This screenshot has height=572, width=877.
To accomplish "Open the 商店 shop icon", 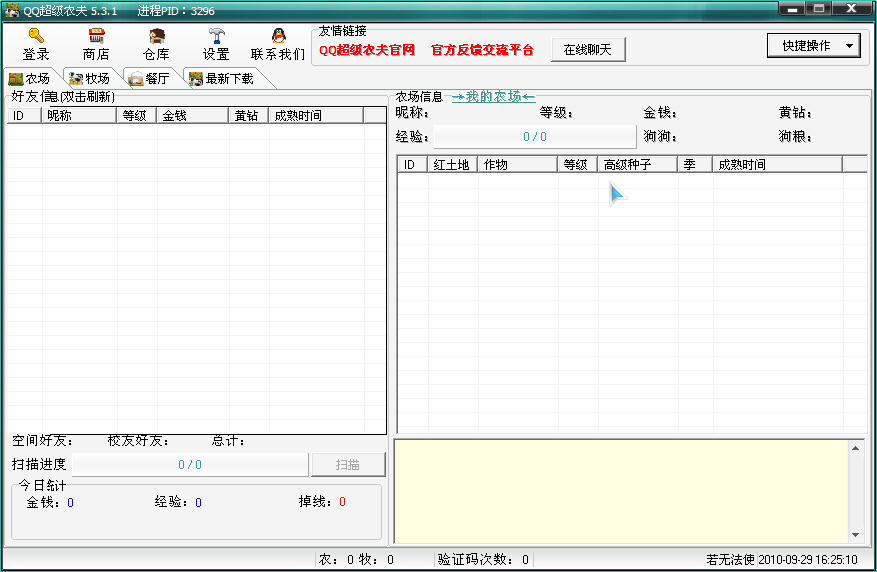I will (96, 36).
